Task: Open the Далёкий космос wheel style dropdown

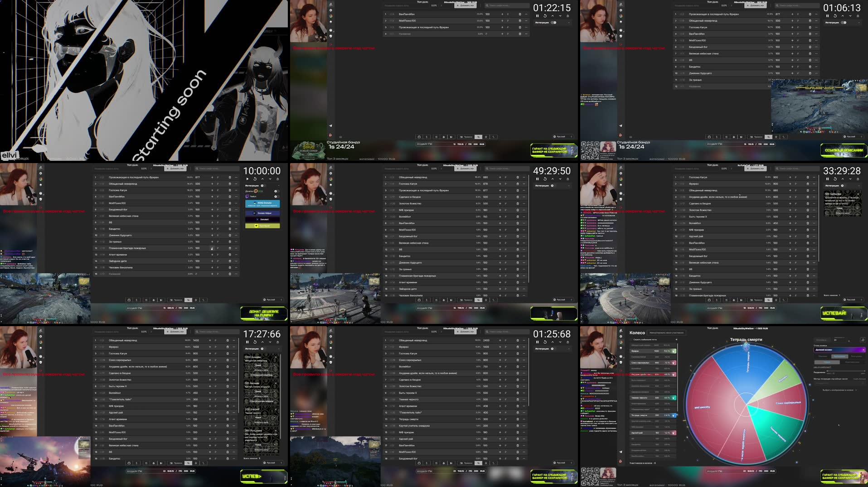Action: [839, 350]
